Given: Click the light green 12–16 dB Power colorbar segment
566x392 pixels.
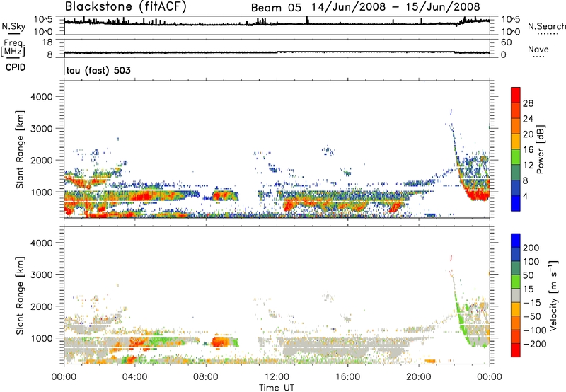Looking at the screenshot, I should coord(516,157).
